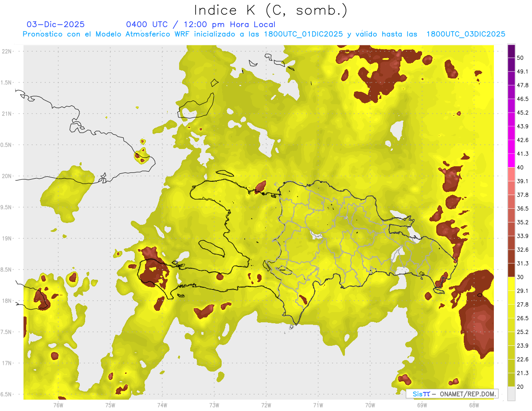This screenshot has width=532, height=411.
Task: Select the '46.5' color scale value
Action: pos(523,99)
